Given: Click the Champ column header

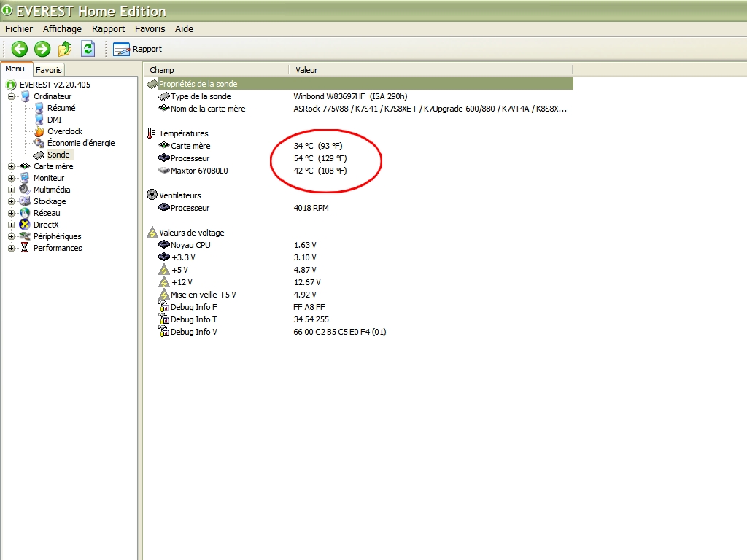Looking at the screenshot, I should [x=162, y=70].
